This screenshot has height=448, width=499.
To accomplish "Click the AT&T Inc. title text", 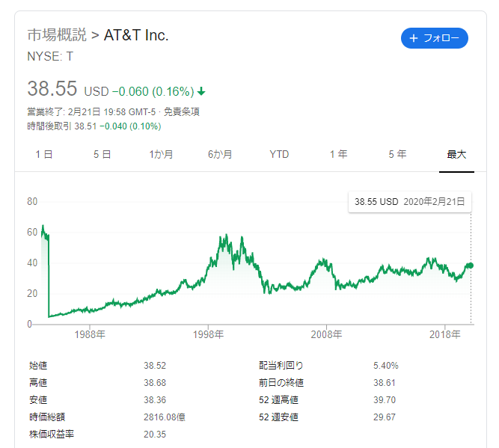I will [x=136, y=35].
